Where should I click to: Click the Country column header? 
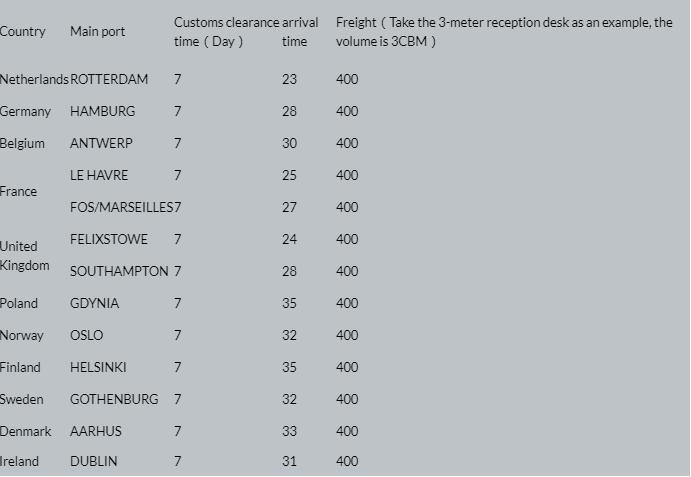(x=22, y=32)
